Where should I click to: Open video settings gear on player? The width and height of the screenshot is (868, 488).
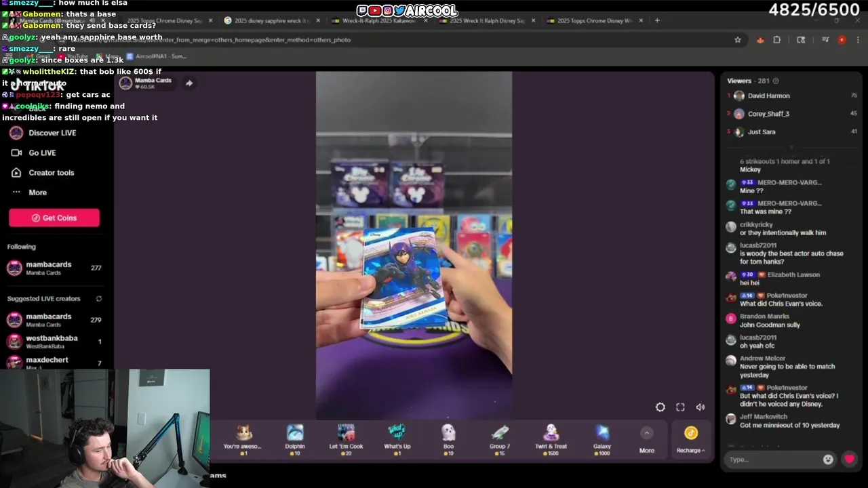coord(660,407)
